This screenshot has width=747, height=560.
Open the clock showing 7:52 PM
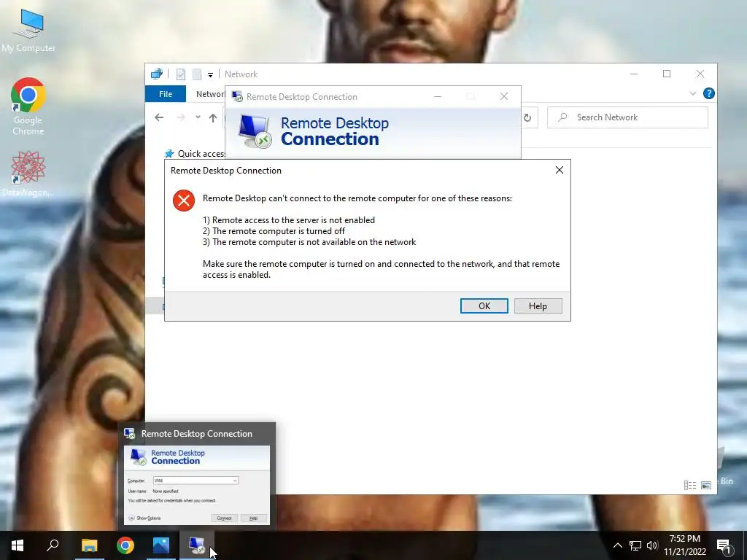[x=684, y=545]
